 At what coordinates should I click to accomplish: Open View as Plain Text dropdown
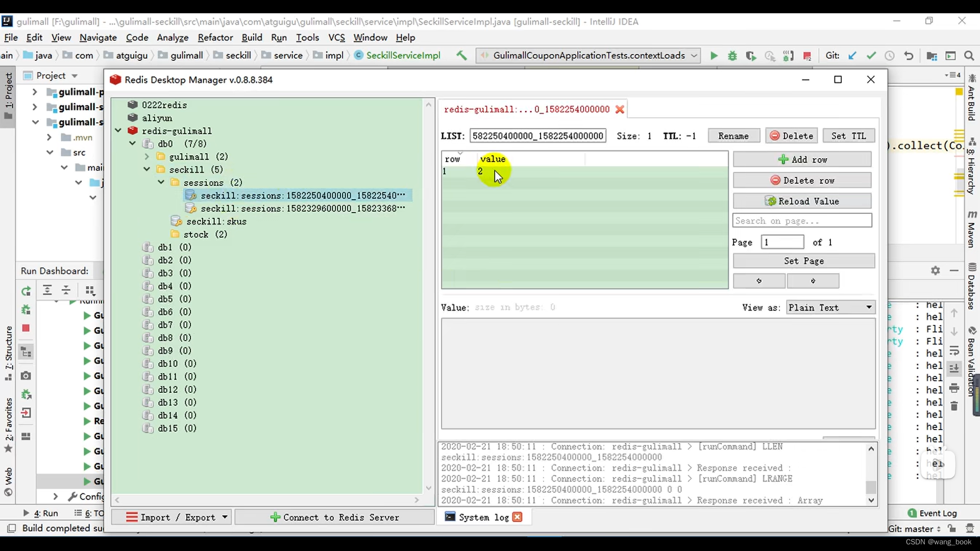coord(830,308)
